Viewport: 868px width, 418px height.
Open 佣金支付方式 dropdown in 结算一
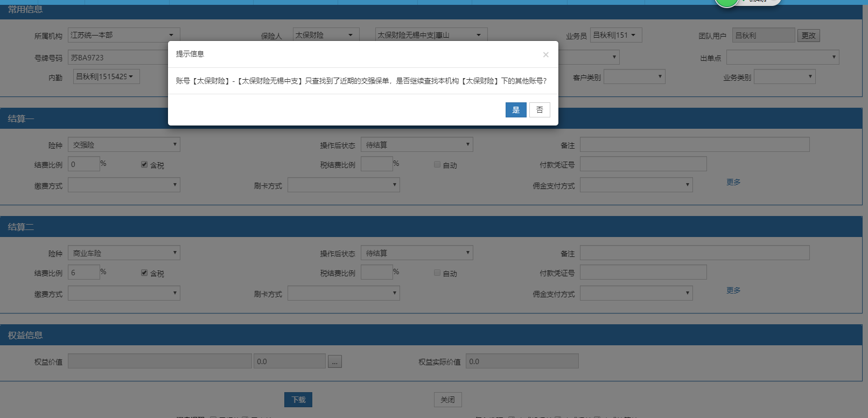click(636, 185)
